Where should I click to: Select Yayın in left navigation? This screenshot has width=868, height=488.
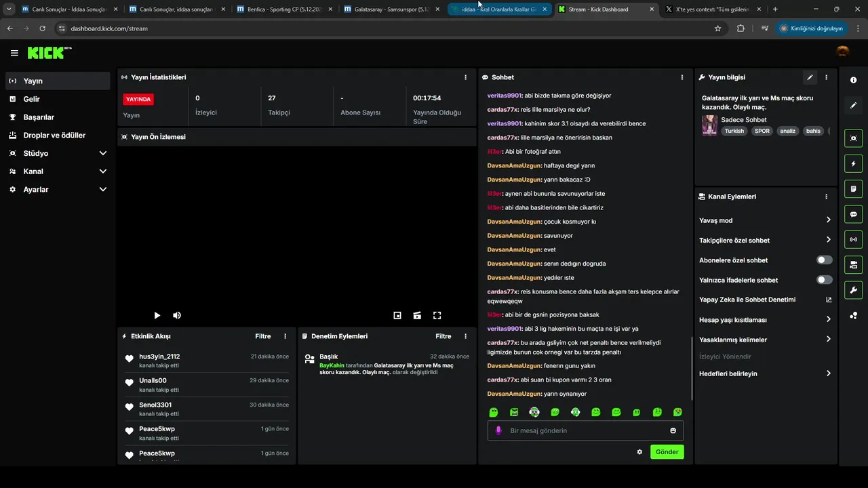[58, 81]
